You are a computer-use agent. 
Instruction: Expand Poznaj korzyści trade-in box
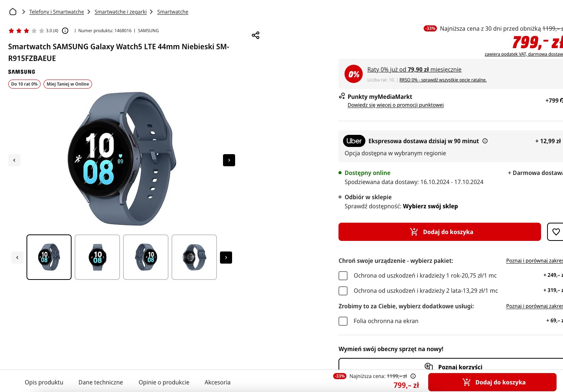pyautogui.click(x=451, y=365)
